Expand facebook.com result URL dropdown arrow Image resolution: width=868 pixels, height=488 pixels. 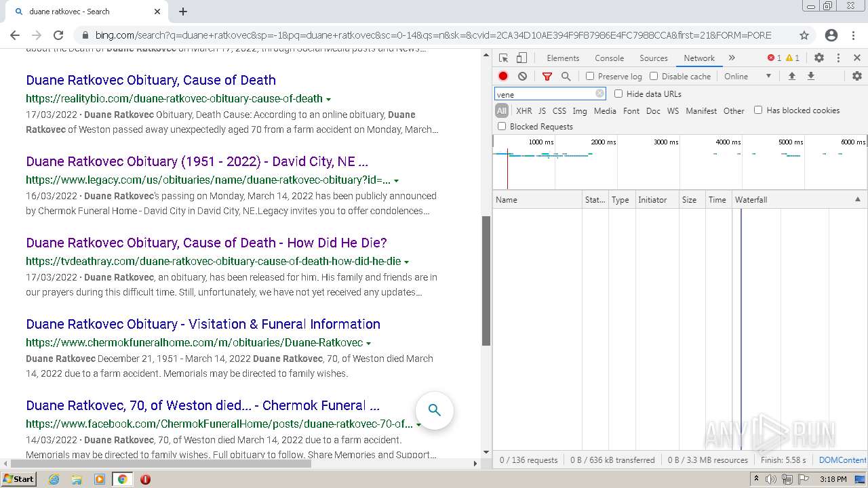(x=418, y=424)
